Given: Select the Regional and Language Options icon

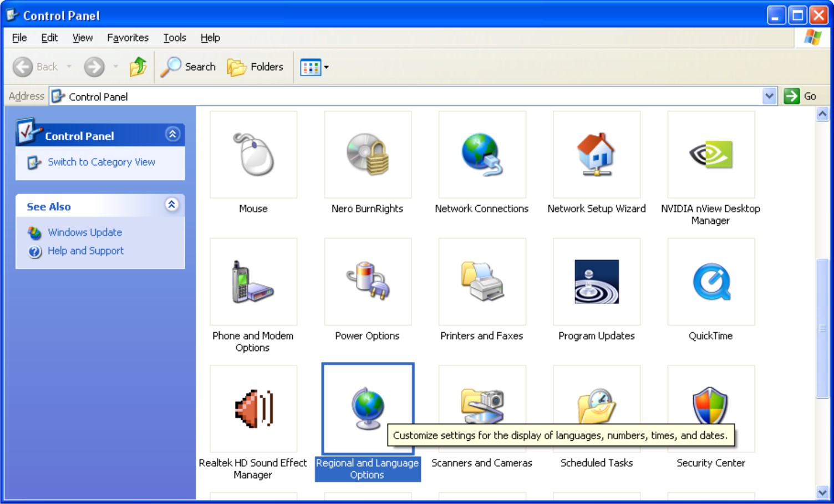Looking at the screenshot, I should click(x=368, y=409).
